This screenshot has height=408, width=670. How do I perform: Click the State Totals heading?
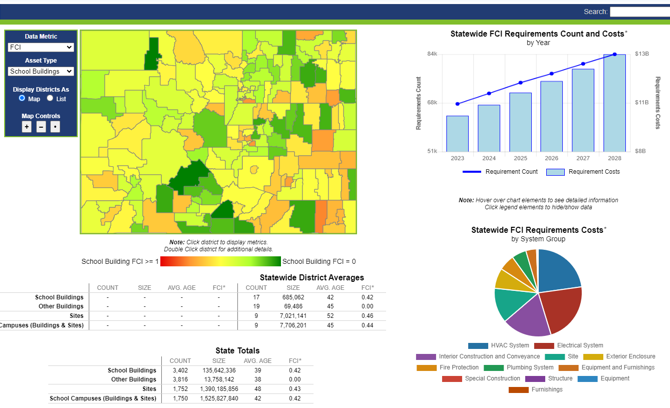(238, 351)
